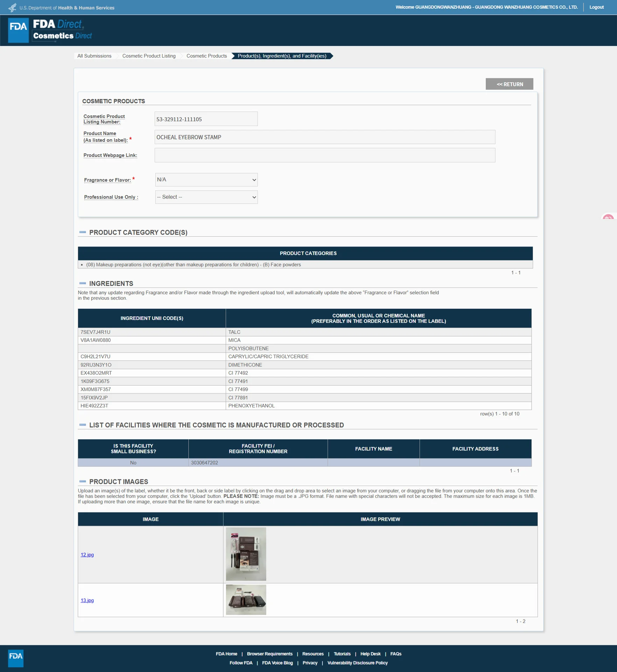Click the 13.jpg image preview thumbnail
This screenshot has width=617, height=672.
tap(246, 600)
